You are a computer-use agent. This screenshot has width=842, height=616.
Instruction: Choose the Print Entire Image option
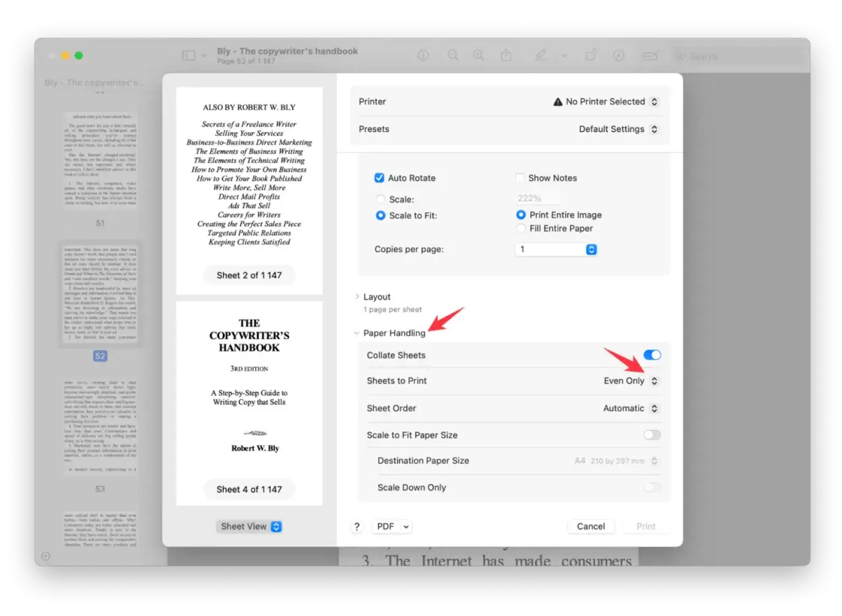[521, 215]
